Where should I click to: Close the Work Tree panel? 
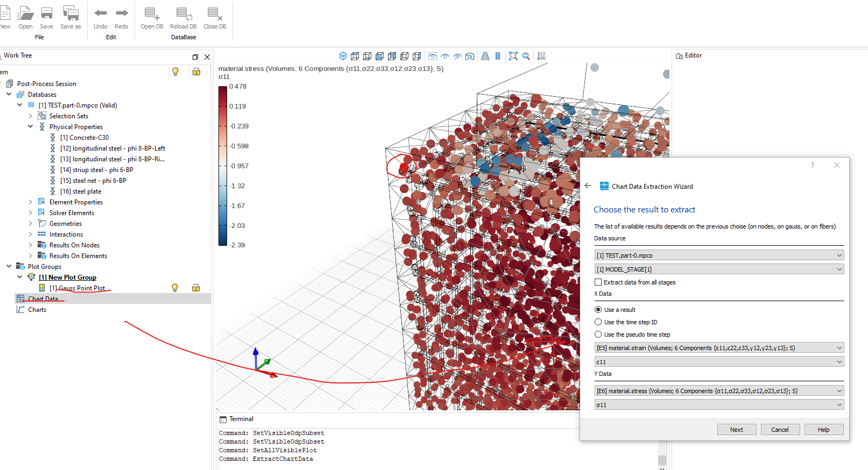207,56
